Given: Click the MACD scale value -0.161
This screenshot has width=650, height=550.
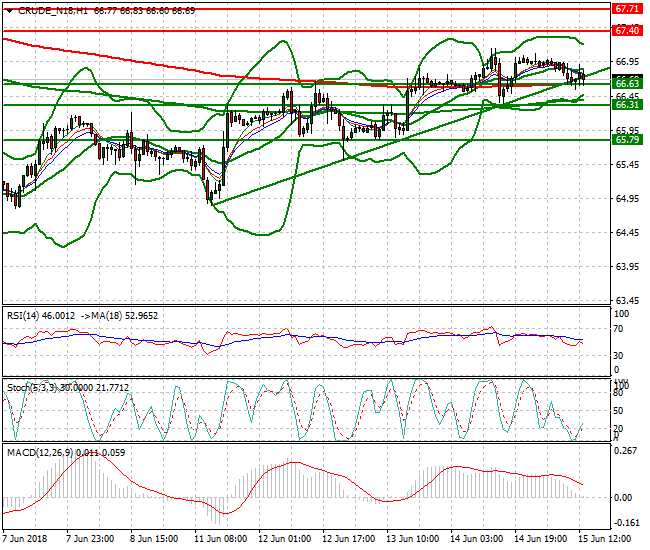Looking at the screenshot, I should pyautogui.click(x=626, y=523).
